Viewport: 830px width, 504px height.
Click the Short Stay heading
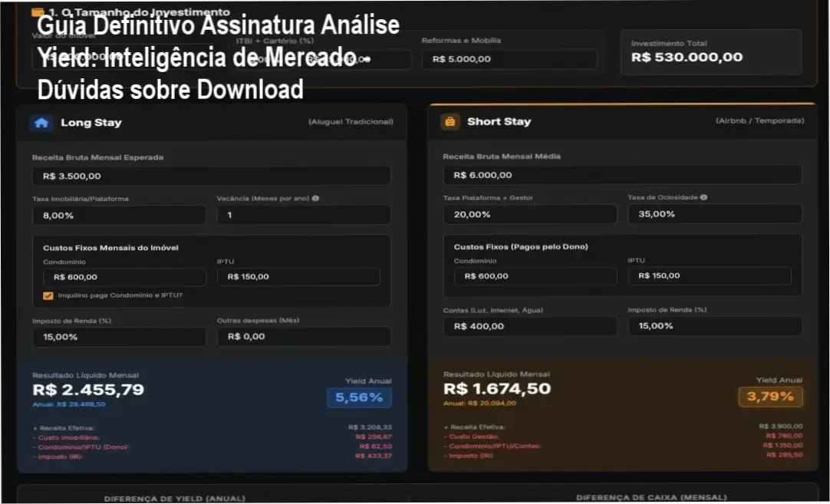(499, 122)
